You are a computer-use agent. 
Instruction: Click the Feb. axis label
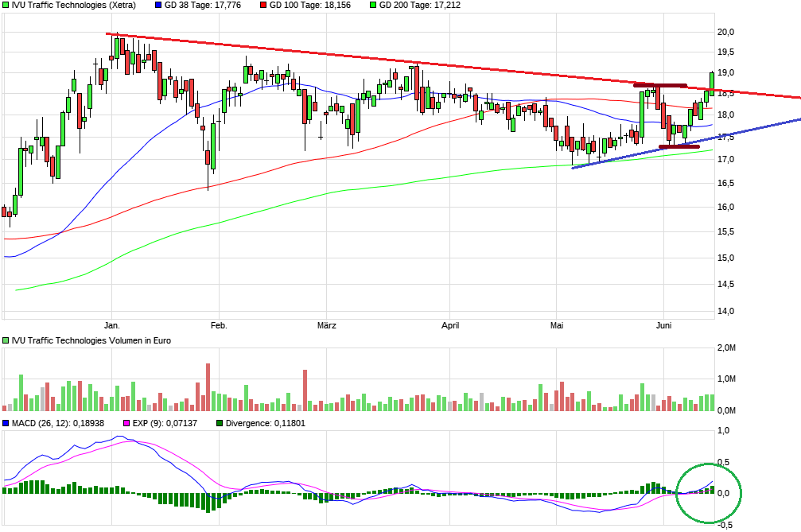219,325
